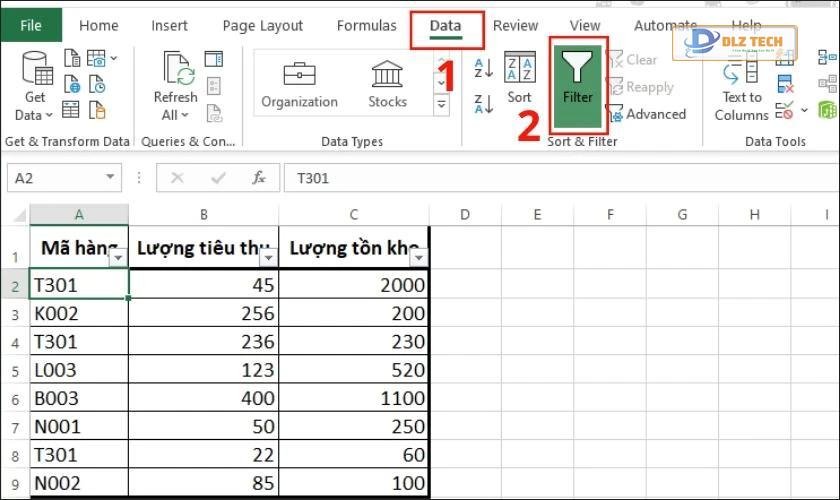Click the From Text/CSV icon

[72, 58]
